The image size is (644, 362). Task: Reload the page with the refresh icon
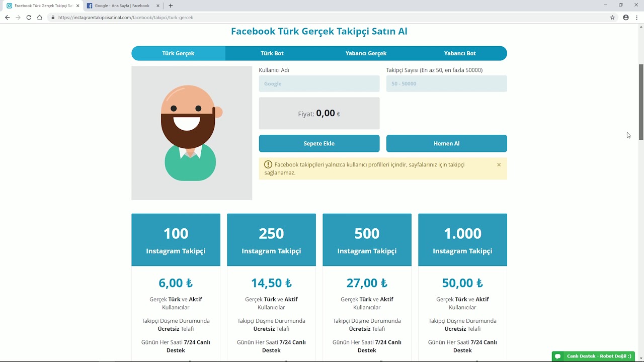(x=29, y=17)
